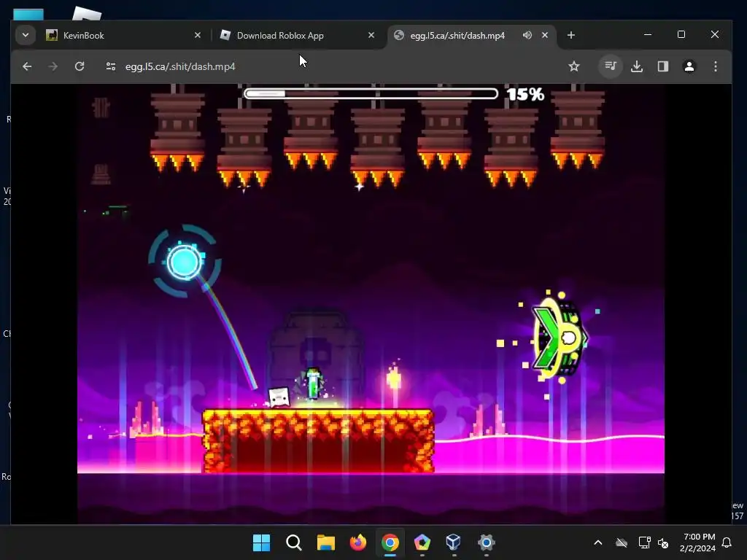The height and width of the screenshot is (560, 747).
Task: Close the KevinBook tab
Action: [198, 35]
